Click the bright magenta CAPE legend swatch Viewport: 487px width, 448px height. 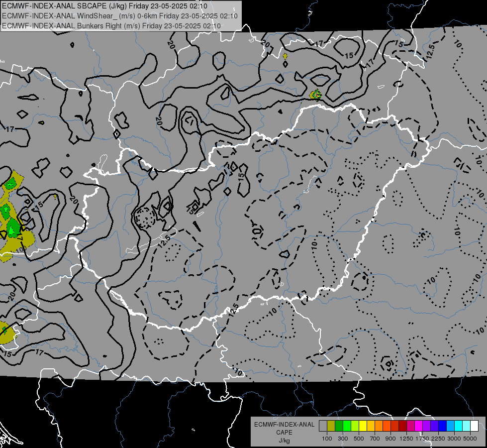click(x=419, y=426)
